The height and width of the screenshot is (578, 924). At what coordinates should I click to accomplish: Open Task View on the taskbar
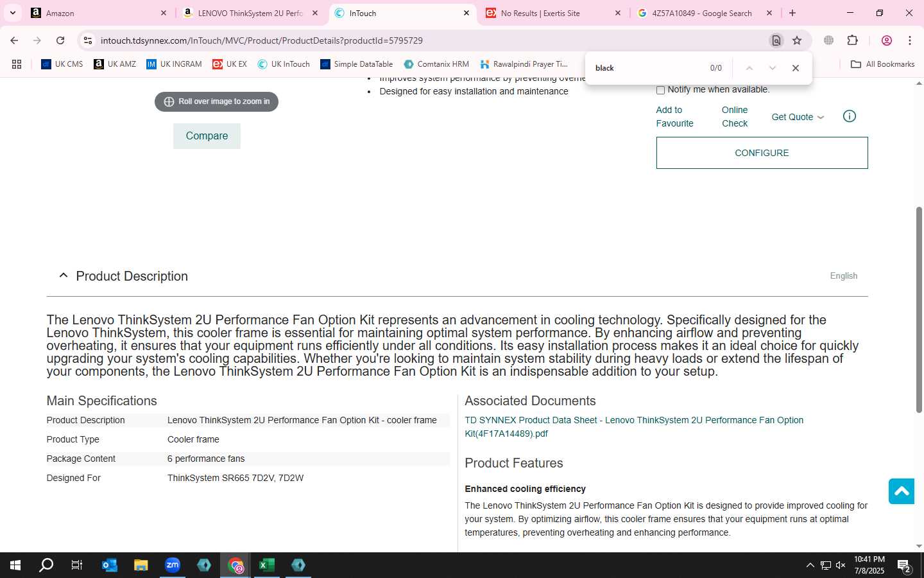tap(77, 565)
